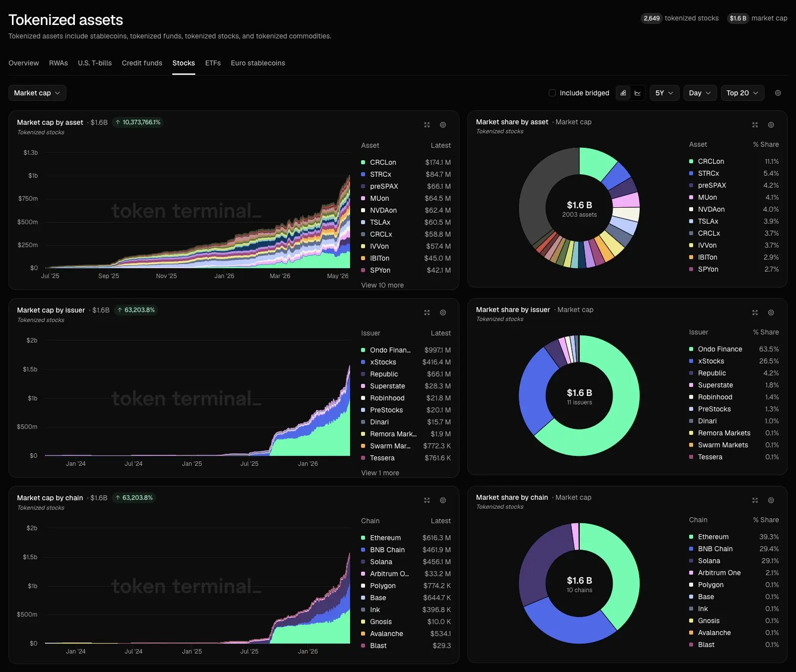Select Gnosis $10.0 K row
796x672 pixels.
pyautogui.click(x=406, y=622)
